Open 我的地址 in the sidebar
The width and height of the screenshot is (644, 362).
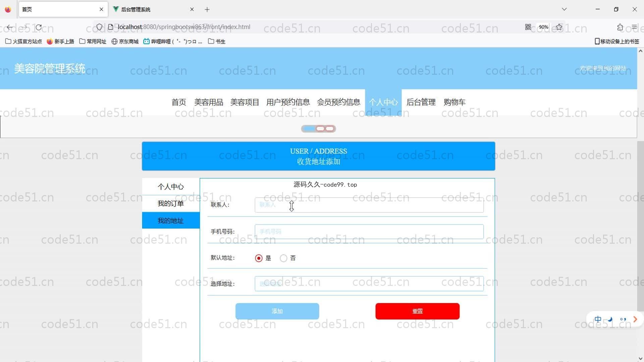pyautogui.click(x=171, y=221)
